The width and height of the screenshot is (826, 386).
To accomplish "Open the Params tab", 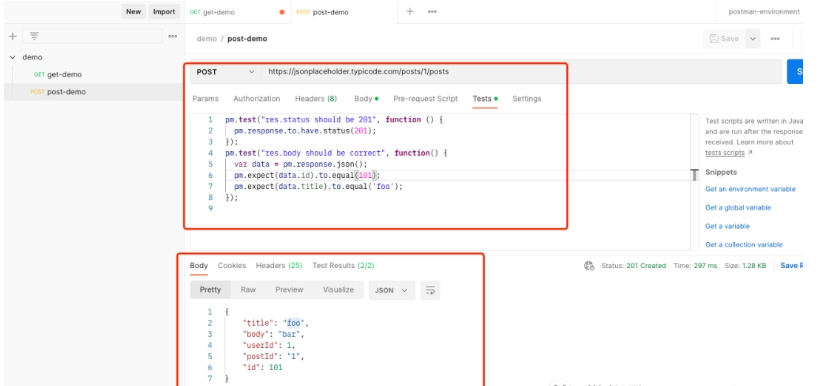I will [x=205, y=98].
